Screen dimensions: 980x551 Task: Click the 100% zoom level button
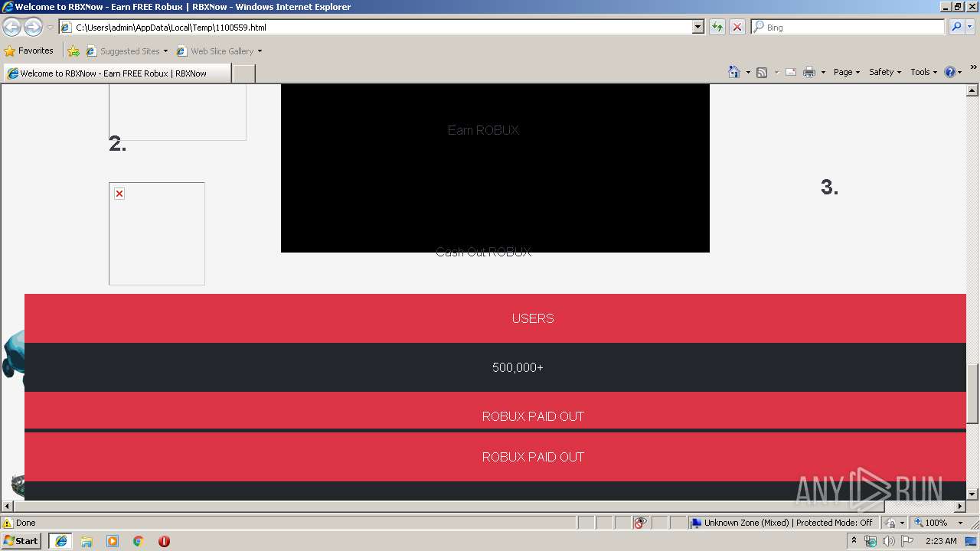(931, 523)
